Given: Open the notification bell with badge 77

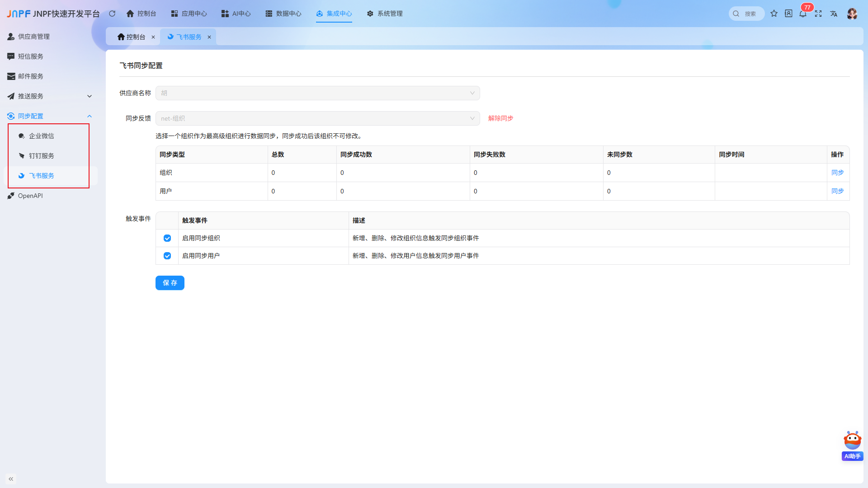Looking at the screenshot, I should 803,14.
